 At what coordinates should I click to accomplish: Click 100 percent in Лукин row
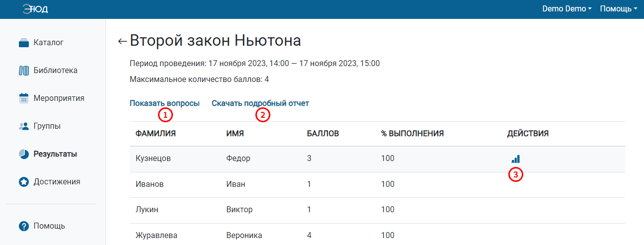coord(388,210)
